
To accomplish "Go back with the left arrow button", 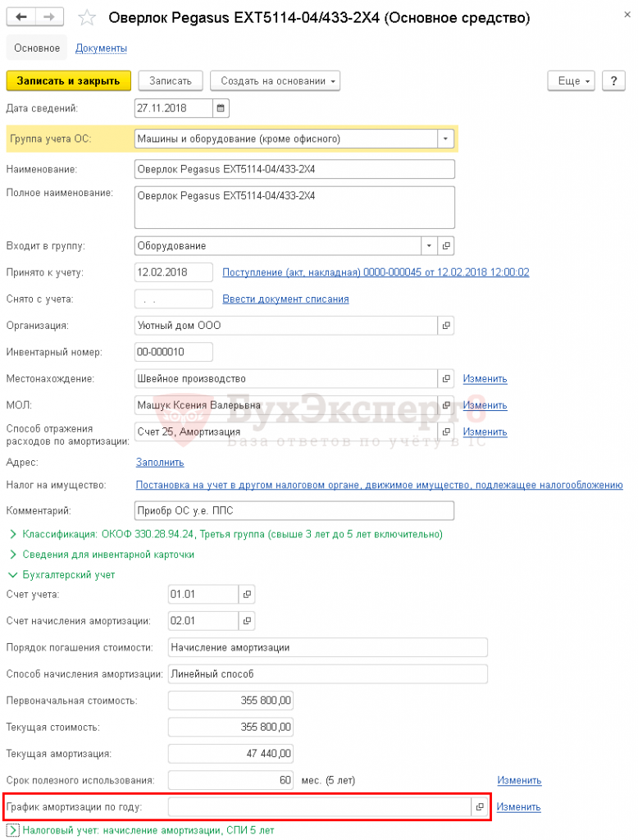I will (21, 17).
